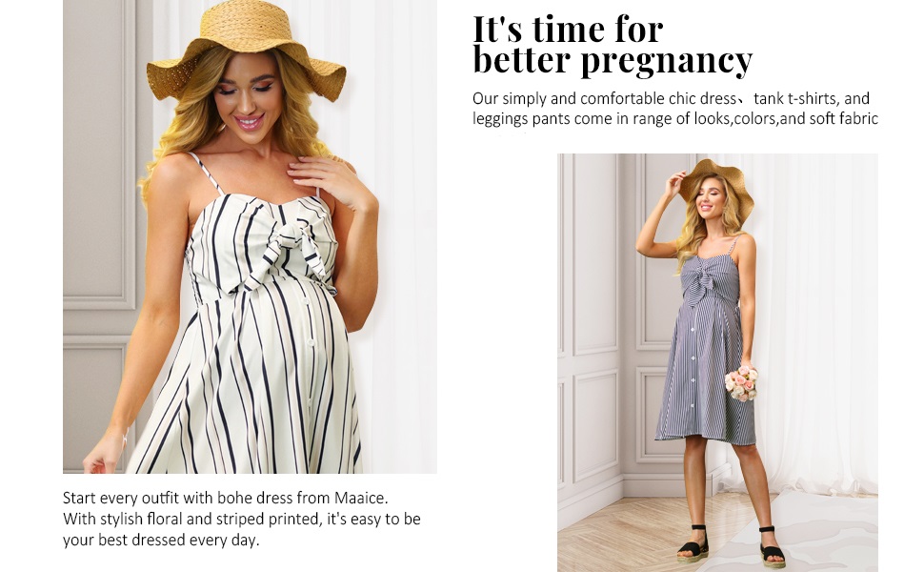Select the paragraph about chic dress and tank t-shirts
The image size is (924, 572).
[x=675, y=109]
